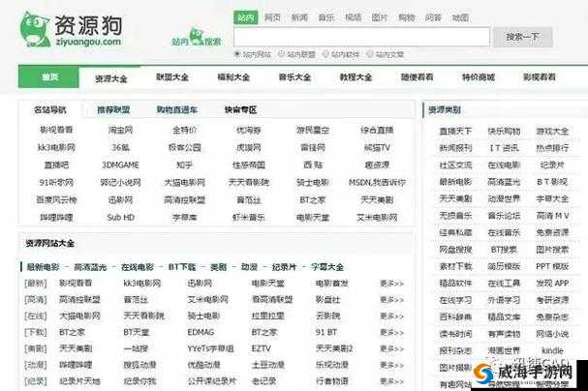Image resolution: width=588 pixels, height=391 pixels.
Task: Open 直播天下 in 资源类别 sidebar
Action: click(x=455, y=131)
